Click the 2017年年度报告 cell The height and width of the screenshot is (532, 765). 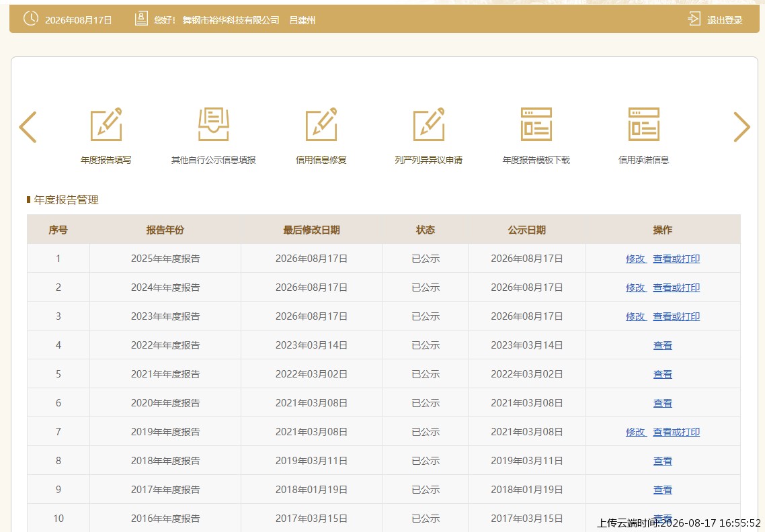click(x=165, y=490)
